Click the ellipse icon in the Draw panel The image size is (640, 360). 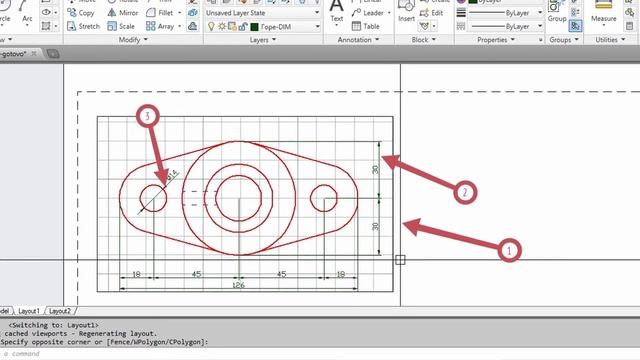point(46,13)
